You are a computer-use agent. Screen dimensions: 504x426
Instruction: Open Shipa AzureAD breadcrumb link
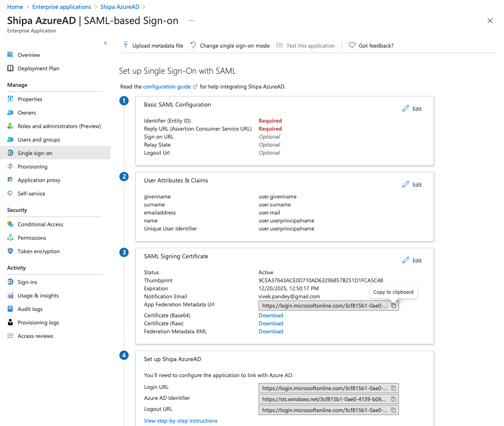[120, 7]
